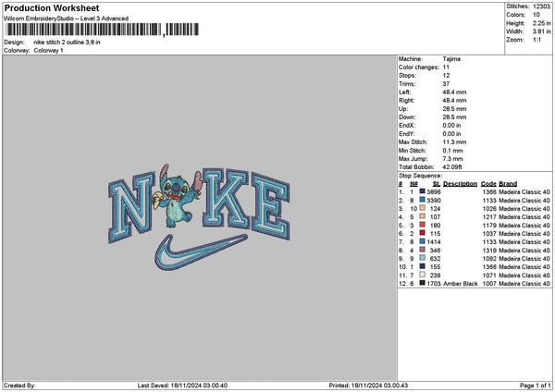Click thread code 1007 in stop row 12
555x392 pixels.
[489, 284]
